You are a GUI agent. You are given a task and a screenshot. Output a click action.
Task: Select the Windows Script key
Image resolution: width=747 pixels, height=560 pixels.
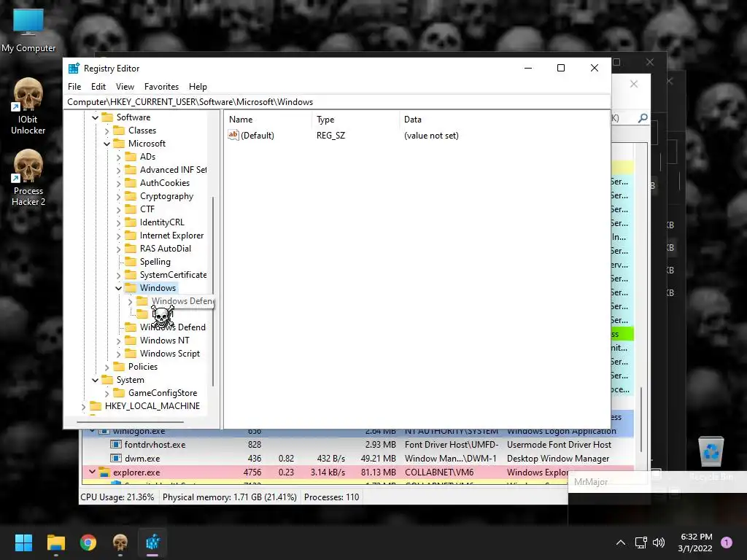pos(169,354)
